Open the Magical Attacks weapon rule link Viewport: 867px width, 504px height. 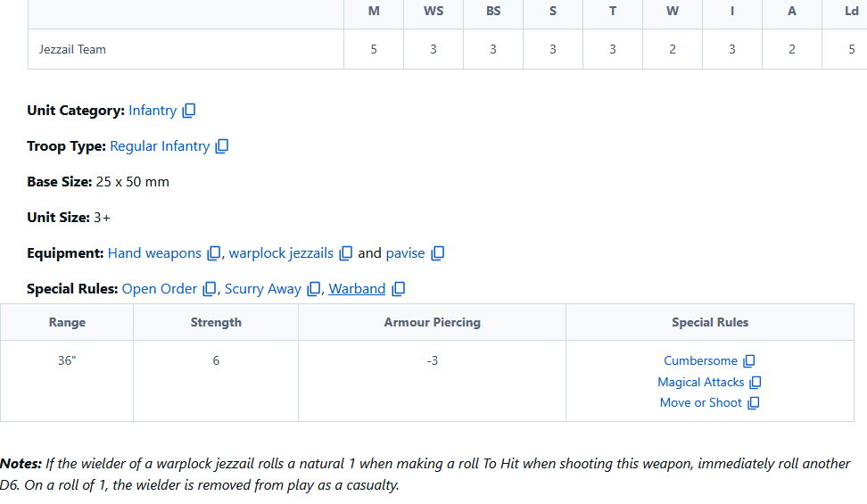pos(700,383)
